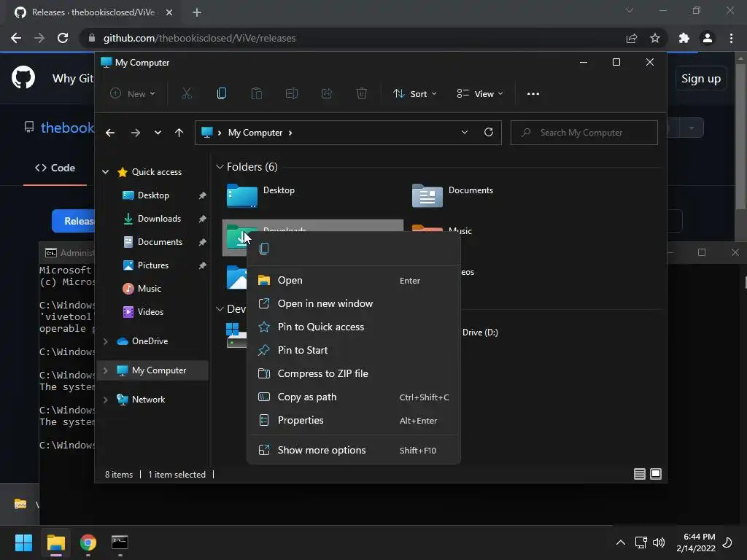Open the New dropdown

(x=133, y=94)
